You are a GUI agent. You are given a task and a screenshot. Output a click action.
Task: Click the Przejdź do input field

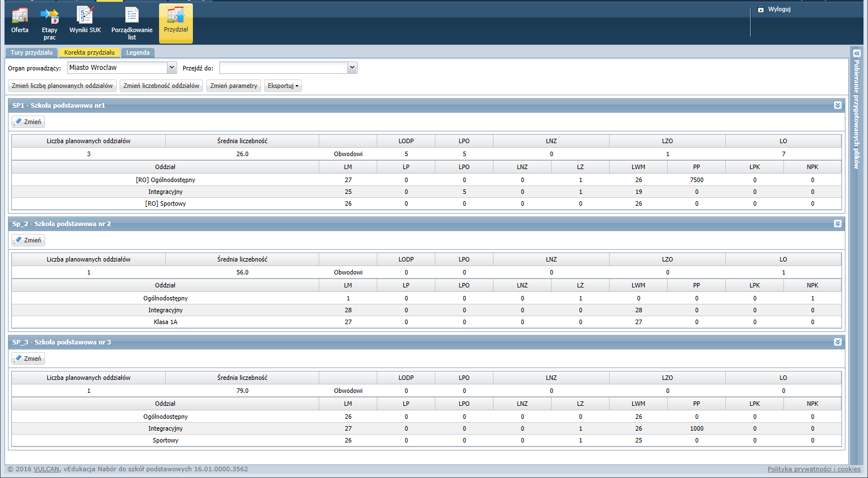(x=284, y=68)
